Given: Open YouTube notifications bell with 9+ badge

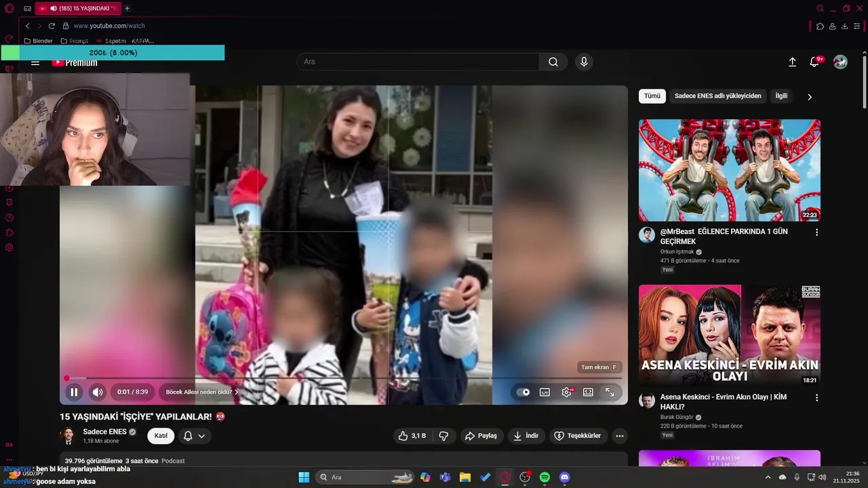Looking at the screenshot, I should click(x=815, y=62).
